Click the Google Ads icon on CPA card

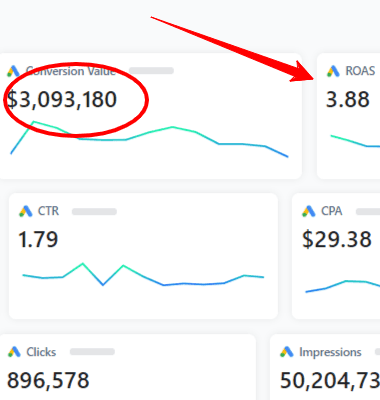(309, 211)
